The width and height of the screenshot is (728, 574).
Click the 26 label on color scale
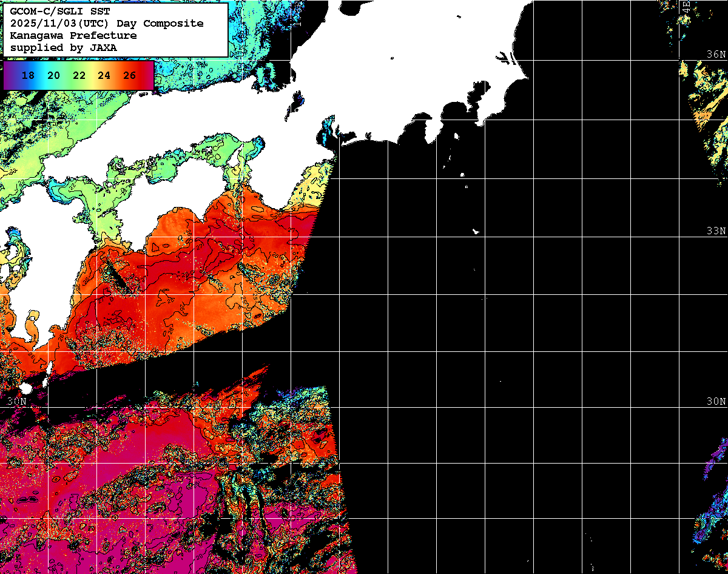pos(129,76)
